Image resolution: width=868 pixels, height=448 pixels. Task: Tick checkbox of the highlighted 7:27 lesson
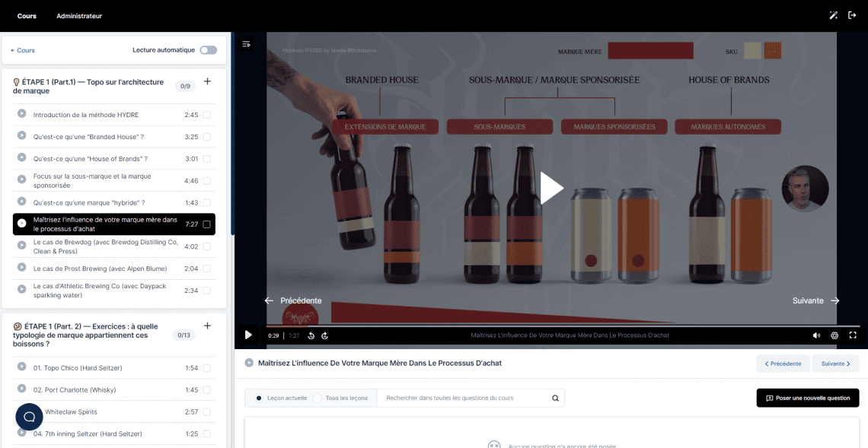[206, 224]
